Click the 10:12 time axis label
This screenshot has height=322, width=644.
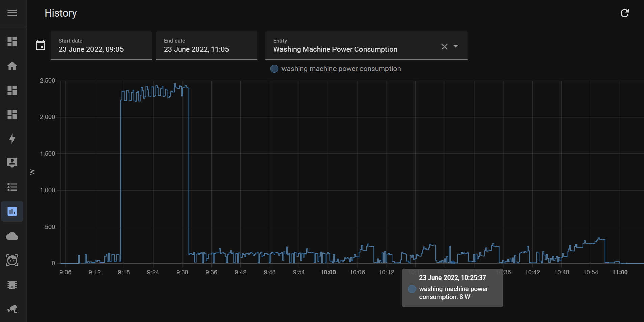coord(386,272)
